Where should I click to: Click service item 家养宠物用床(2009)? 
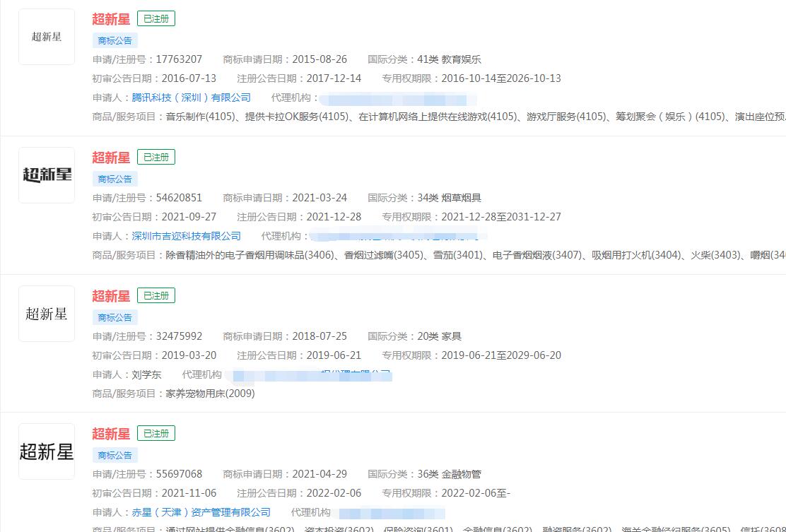[210, 394]
